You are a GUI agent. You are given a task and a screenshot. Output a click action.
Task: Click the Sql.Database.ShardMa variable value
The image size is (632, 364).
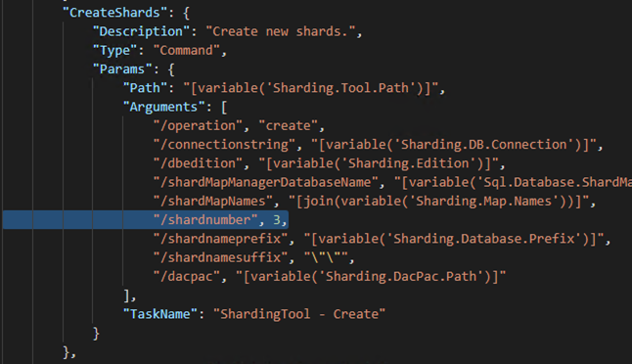tap(513, 182)
